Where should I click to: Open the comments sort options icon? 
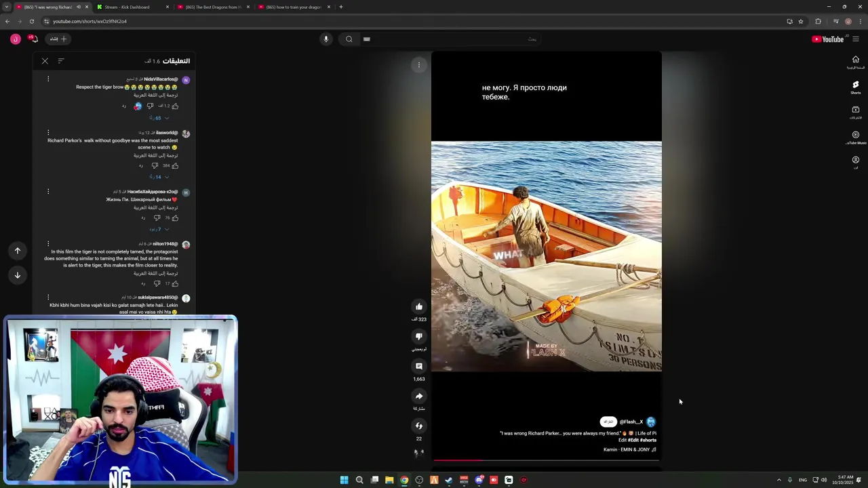click(61, 61)
